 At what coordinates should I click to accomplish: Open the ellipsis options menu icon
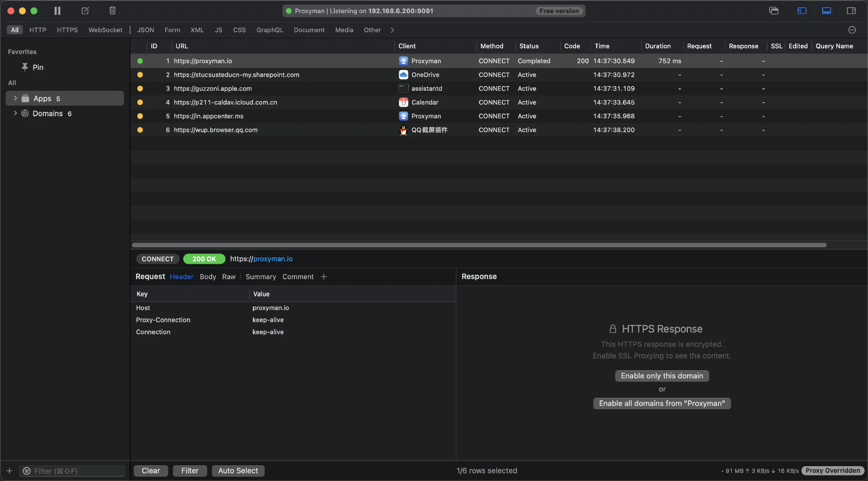coord(852,30)
